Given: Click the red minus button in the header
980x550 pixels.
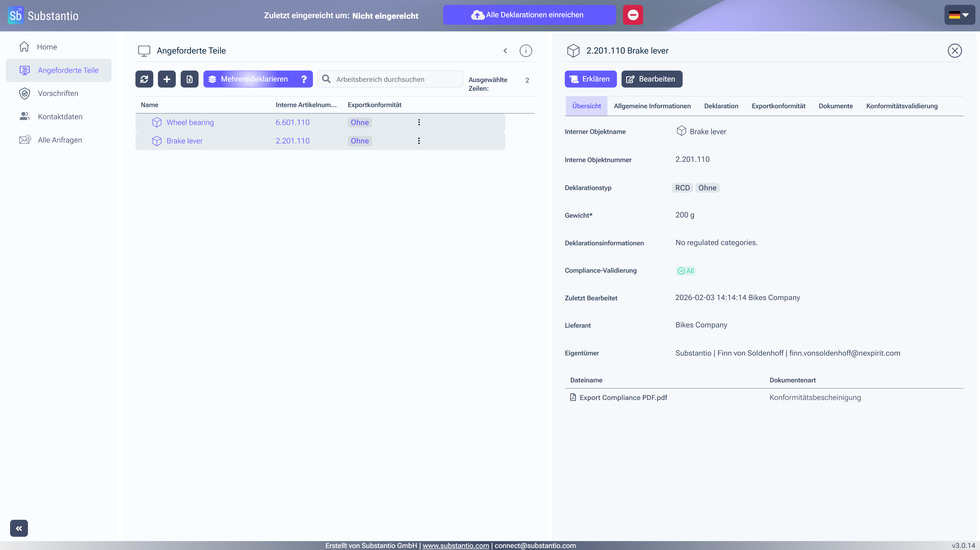Looking at the screenshot, I should tap(633, 15).
